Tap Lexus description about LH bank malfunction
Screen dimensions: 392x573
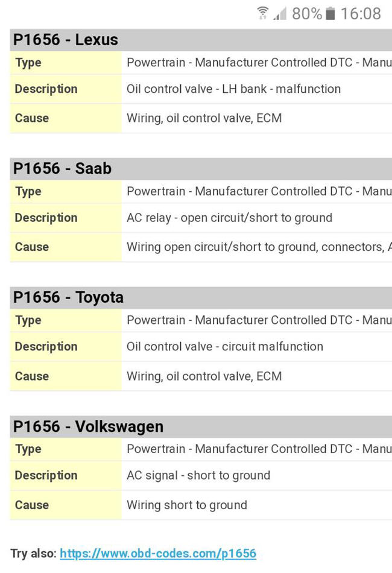[x=233, y=89]
